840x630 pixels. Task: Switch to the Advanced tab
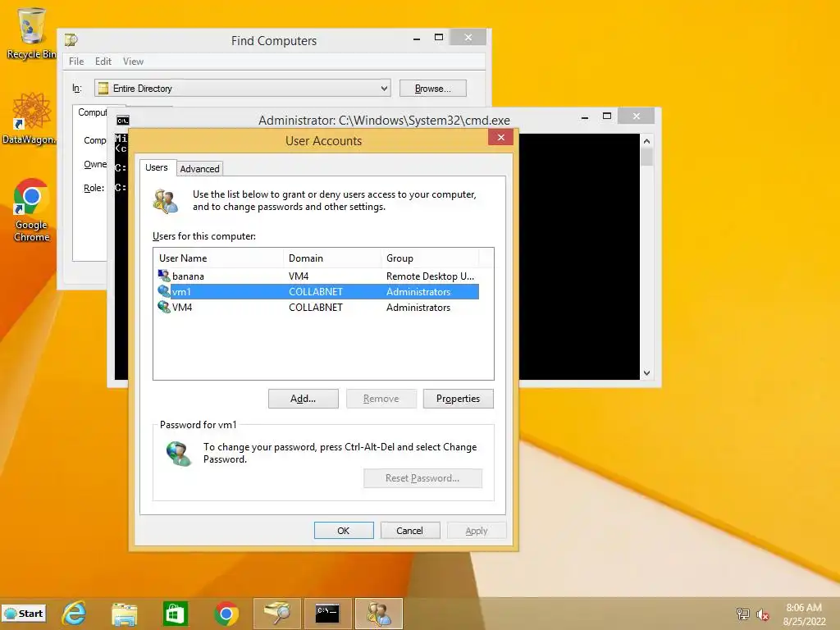click(199, 169)
